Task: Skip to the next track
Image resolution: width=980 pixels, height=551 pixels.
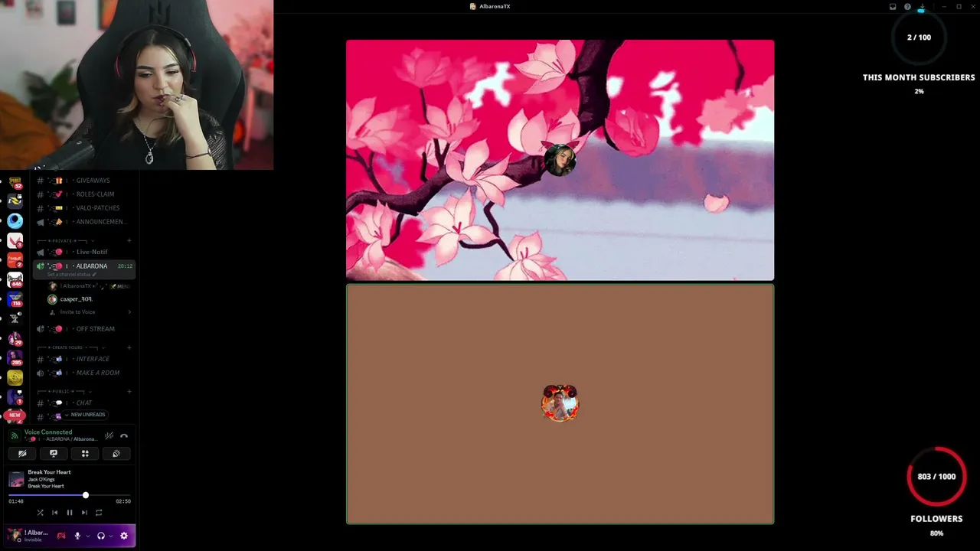Action: click(x=84, y=513)
